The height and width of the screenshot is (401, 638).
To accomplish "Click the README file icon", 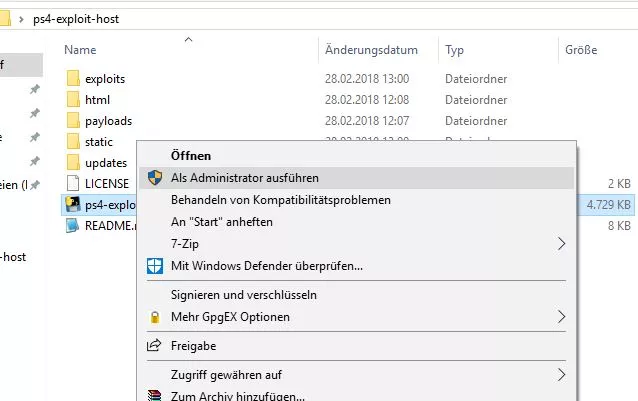I will [73, 225].
